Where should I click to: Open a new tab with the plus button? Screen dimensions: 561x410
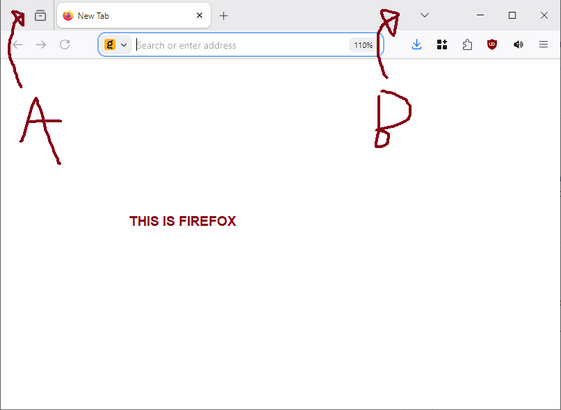pos(224,16)
